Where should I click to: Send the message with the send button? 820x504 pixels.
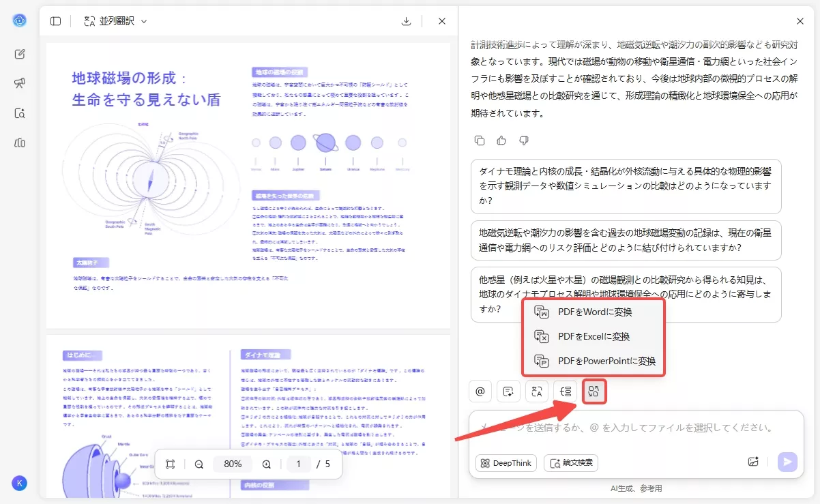click(x=787, y=462)
